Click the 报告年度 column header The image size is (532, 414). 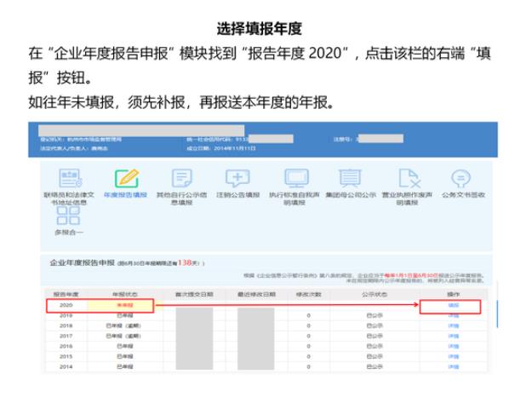coord(66,293)
